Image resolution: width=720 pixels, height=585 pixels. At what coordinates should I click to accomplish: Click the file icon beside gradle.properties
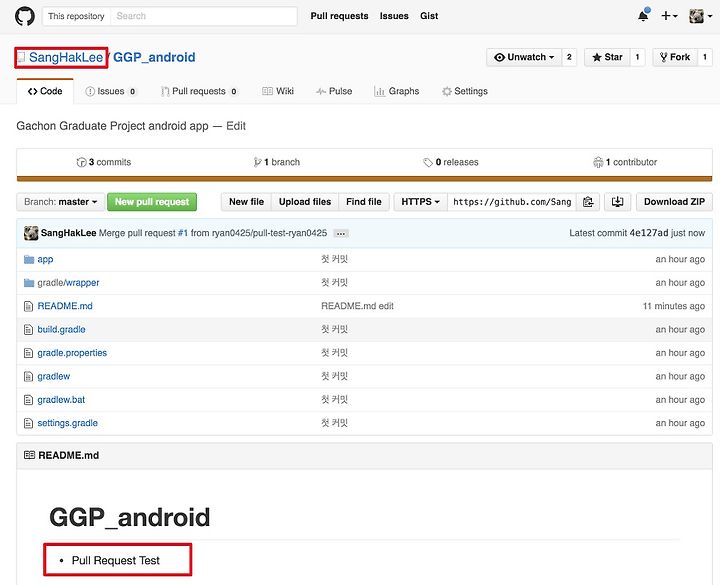pos(28,353)
